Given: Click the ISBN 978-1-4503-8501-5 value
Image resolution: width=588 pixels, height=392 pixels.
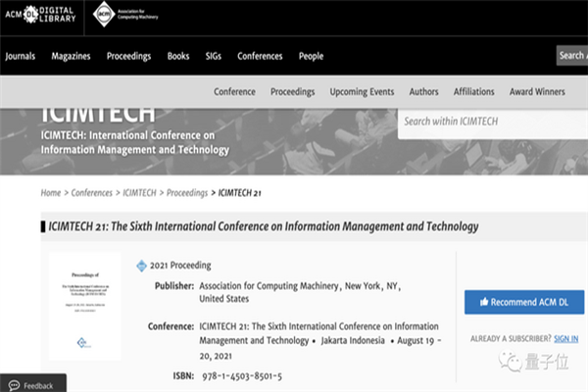Looking at the screenshot, I should pos(242,376).
